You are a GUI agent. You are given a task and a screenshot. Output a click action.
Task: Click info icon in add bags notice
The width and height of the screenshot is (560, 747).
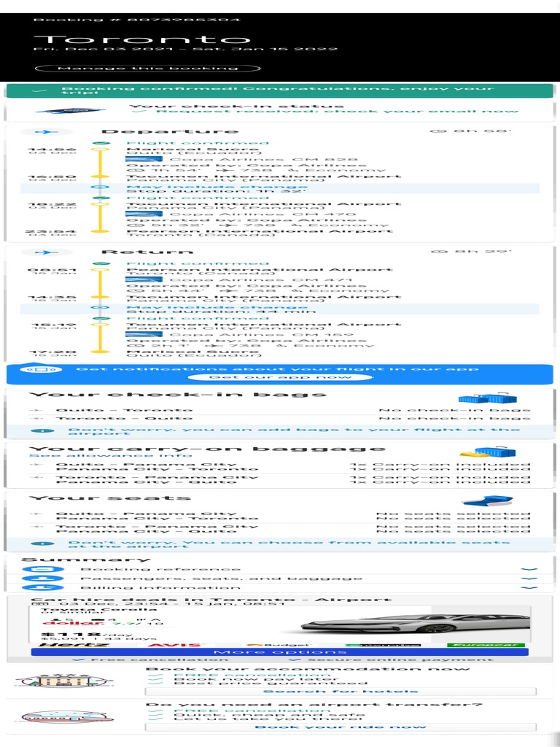point(42,430)
